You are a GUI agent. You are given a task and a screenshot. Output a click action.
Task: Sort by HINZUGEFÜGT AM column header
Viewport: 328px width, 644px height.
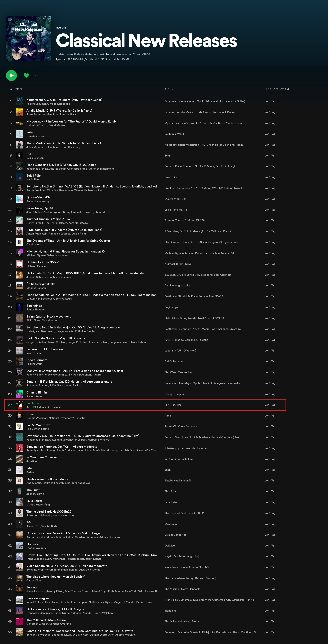point(277,89)
